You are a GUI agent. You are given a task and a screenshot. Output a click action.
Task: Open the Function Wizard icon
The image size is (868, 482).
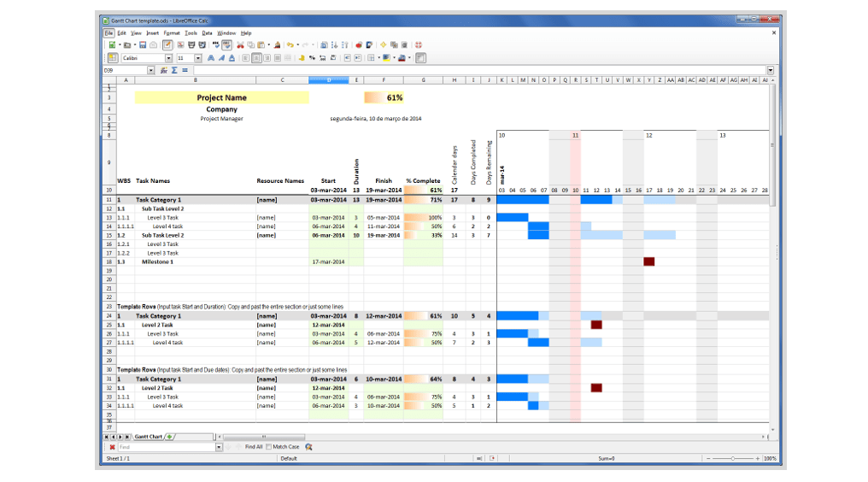tap(163, 70)
